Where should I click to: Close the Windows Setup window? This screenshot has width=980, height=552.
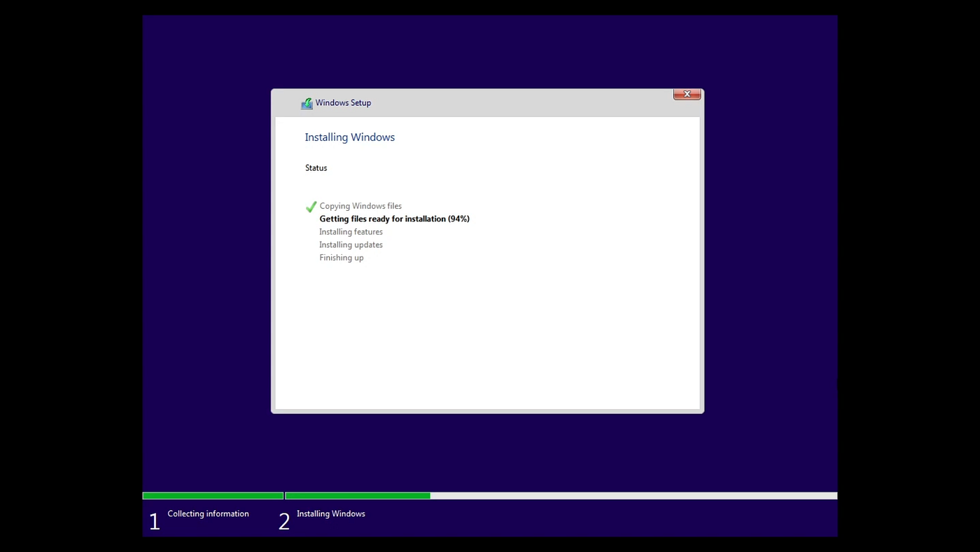(x=686, y=94)
